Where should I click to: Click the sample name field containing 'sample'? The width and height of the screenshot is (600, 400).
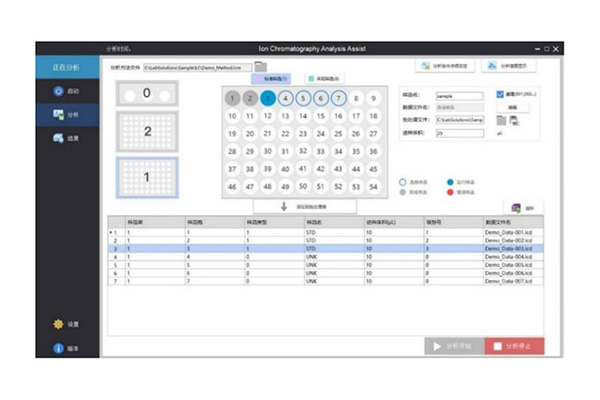(x=460, y=96)
